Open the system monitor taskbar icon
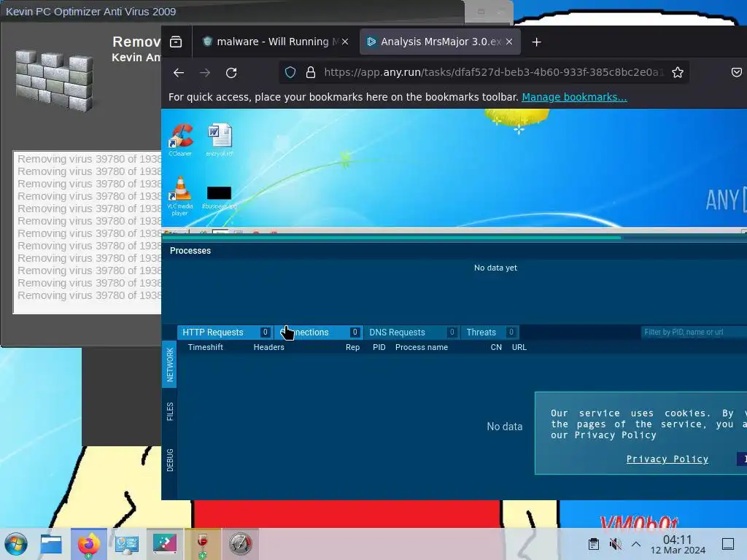Viewport: 747px width, 560px height. (127, 544)
